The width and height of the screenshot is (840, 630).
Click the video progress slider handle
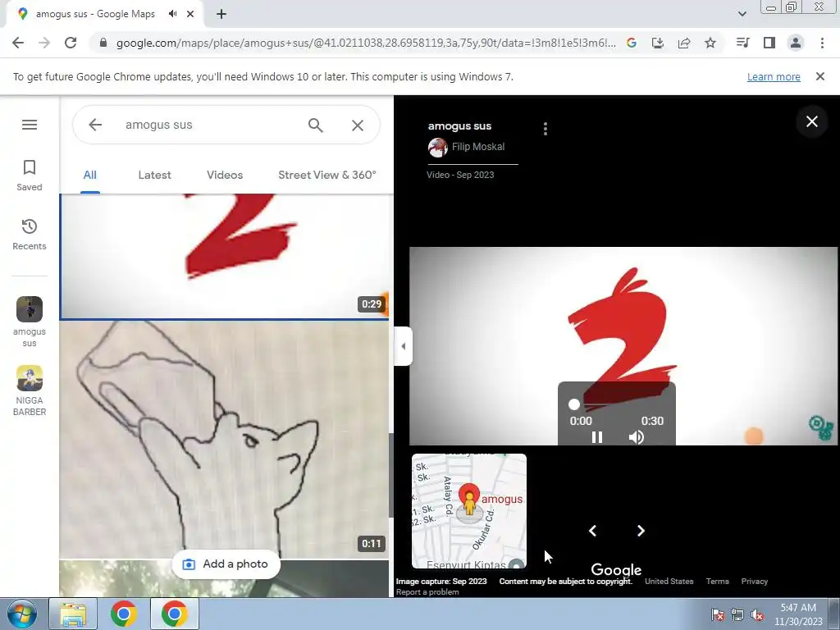[574, 404]
